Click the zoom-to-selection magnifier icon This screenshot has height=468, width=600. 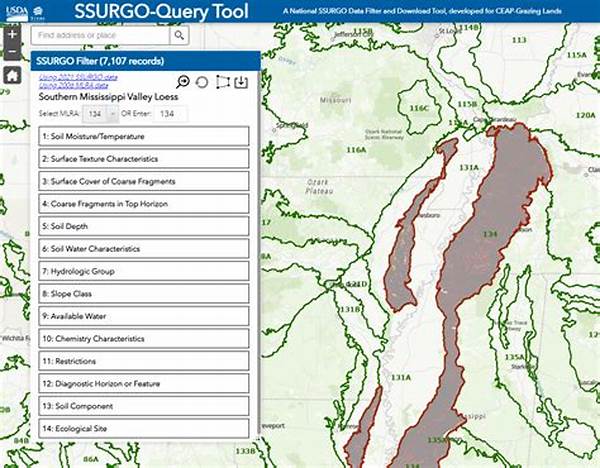pos(183,82)
